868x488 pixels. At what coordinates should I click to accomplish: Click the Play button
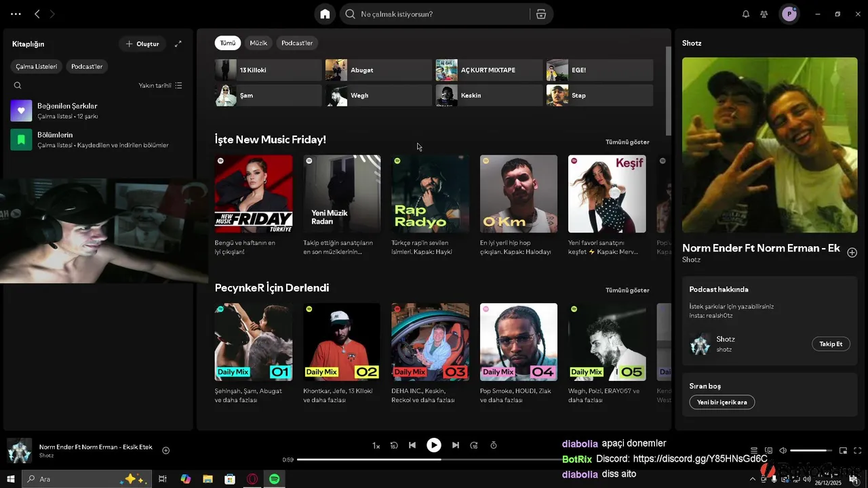[x=434, y=445]
